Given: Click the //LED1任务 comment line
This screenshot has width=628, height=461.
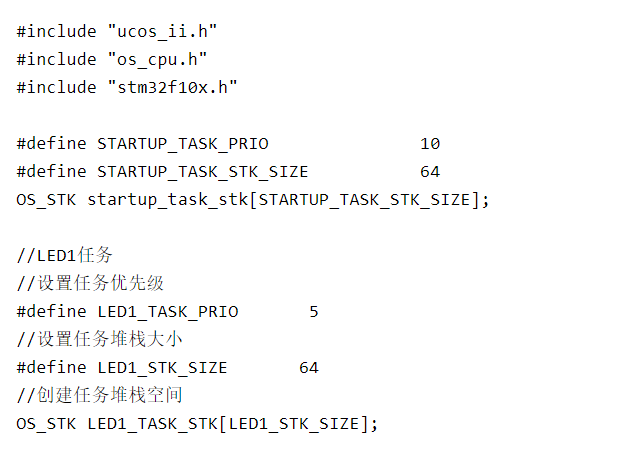Looking at the screenshot, I should click(64, 256).
